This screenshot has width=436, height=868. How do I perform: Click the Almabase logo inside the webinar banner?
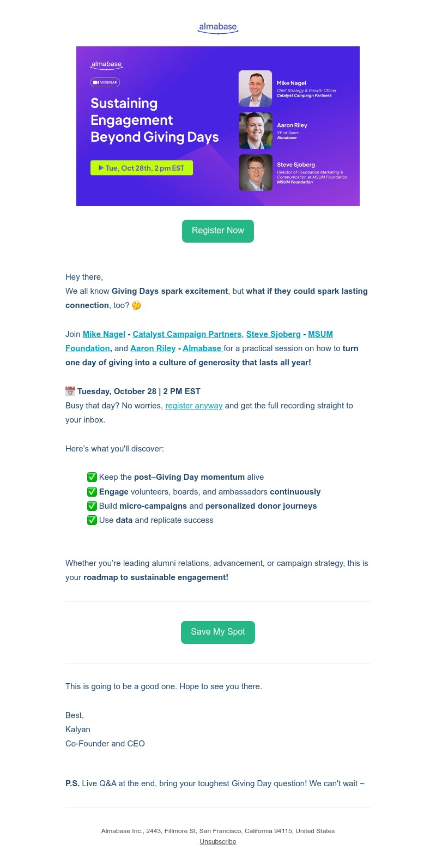point(106,64)
